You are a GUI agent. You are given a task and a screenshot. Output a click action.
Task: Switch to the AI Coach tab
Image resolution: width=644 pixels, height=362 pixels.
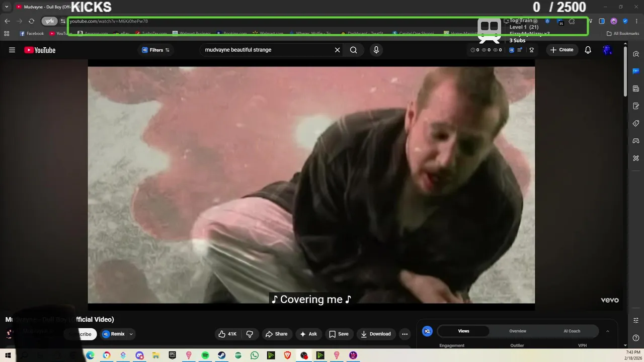pos(572,331)
